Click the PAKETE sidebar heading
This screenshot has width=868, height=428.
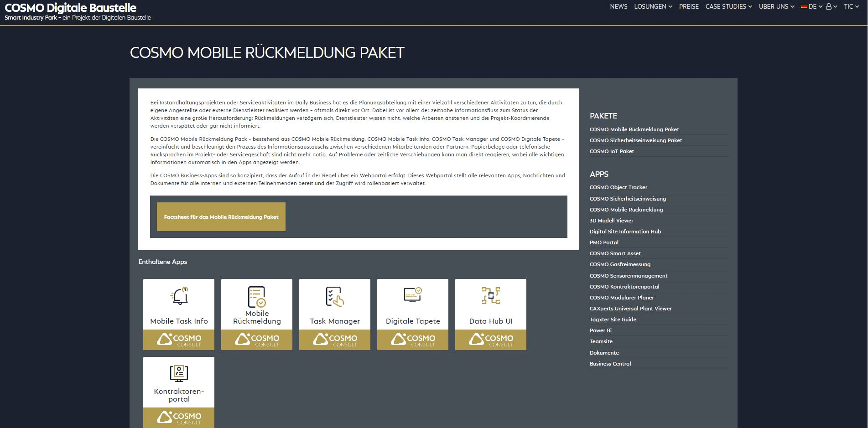tap(603, 116)
